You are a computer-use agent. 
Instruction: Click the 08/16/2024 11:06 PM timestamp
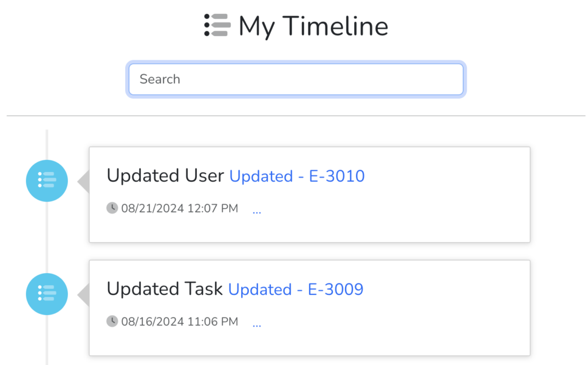click(180, 321)
